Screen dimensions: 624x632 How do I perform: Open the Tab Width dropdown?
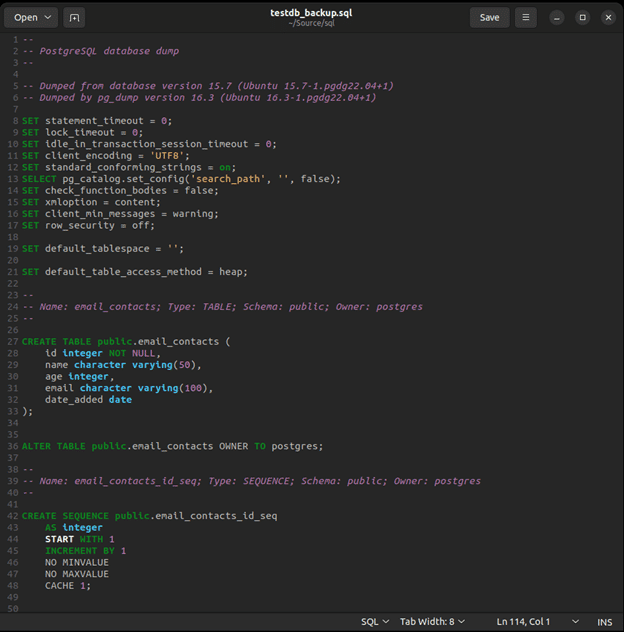click(432, 622)
